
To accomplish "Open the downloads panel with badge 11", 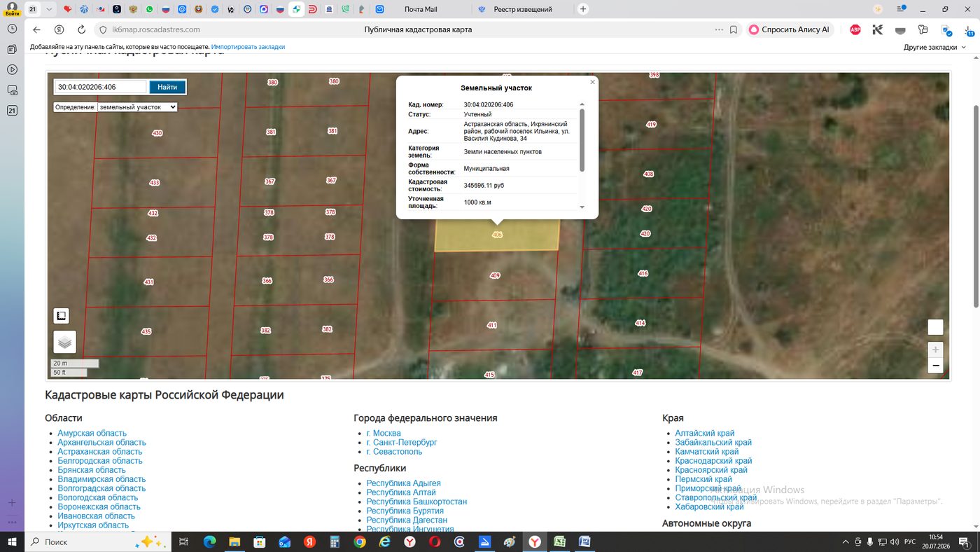I will 968,30.
